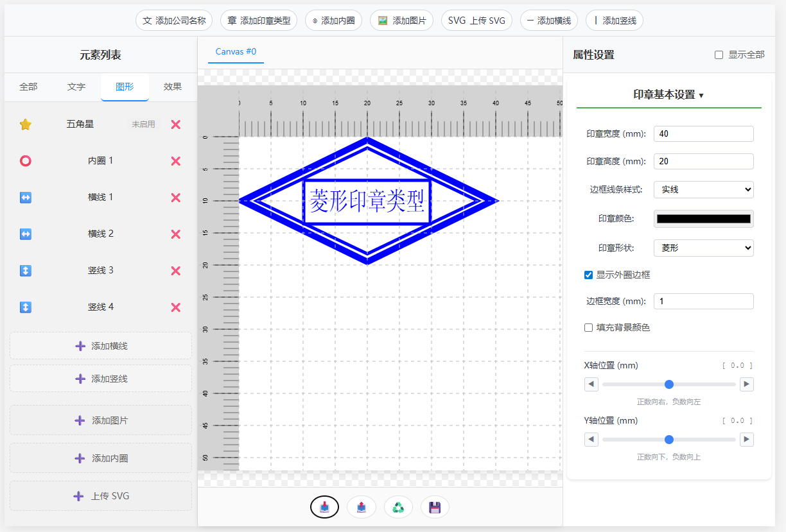Open the 边框线条样式 dropdown
Viewport: 786px width, 532px height.
(703, 189)
